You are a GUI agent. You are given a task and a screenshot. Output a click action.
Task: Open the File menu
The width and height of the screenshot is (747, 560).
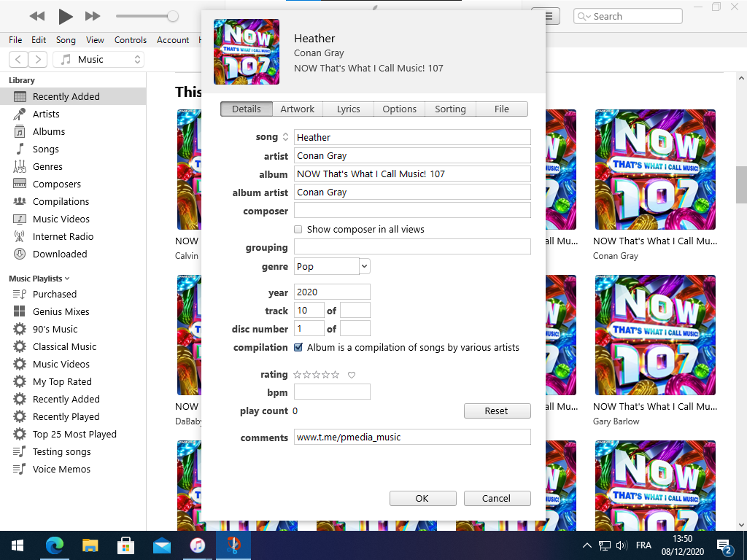[x=15, y=40]
